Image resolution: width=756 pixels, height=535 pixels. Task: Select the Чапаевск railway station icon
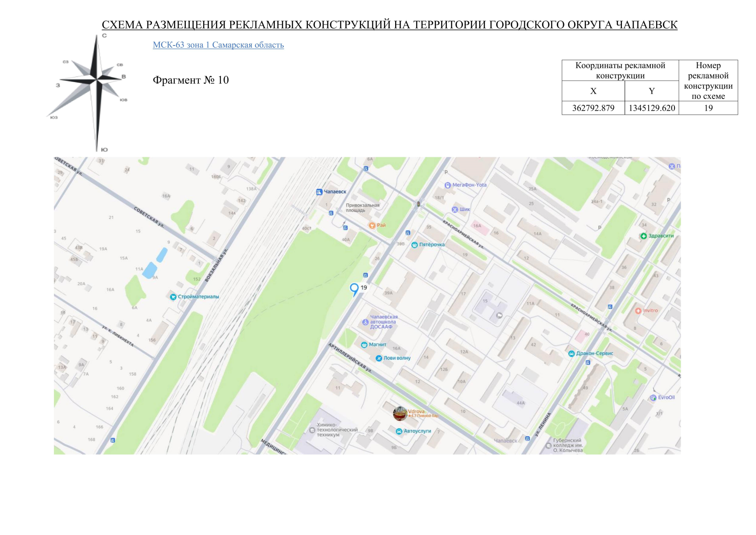click(x=319, y=191)
